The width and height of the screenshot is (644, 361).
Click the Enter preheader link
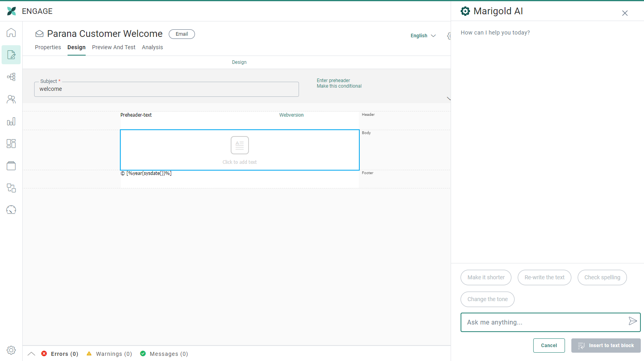click(x=333, y=81)
